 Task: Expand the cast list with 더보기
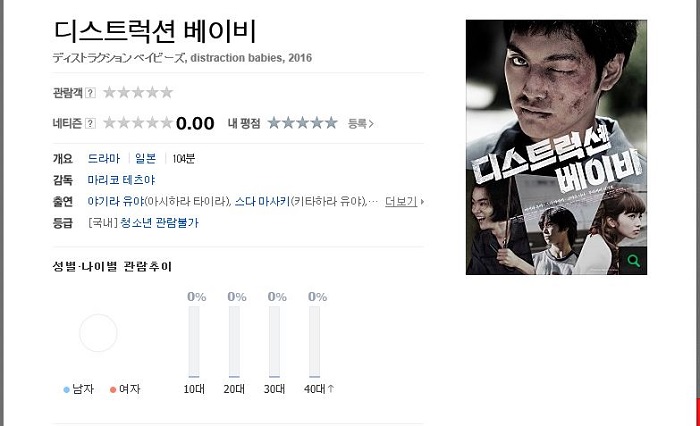pos(404,202)
